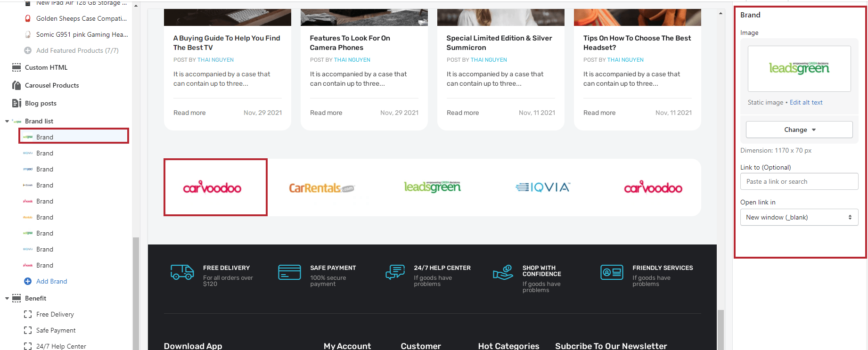This screenshot has width=868, height=350.
Task: Open the 'Open link in' dropdown
Action: [799, 217]
